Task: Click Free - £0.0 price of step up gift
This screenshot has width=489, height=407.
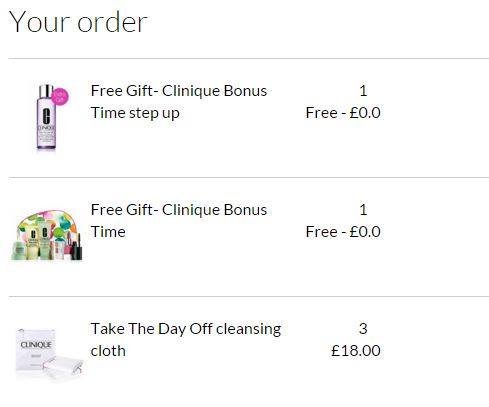Action: (x=343, y=113)
